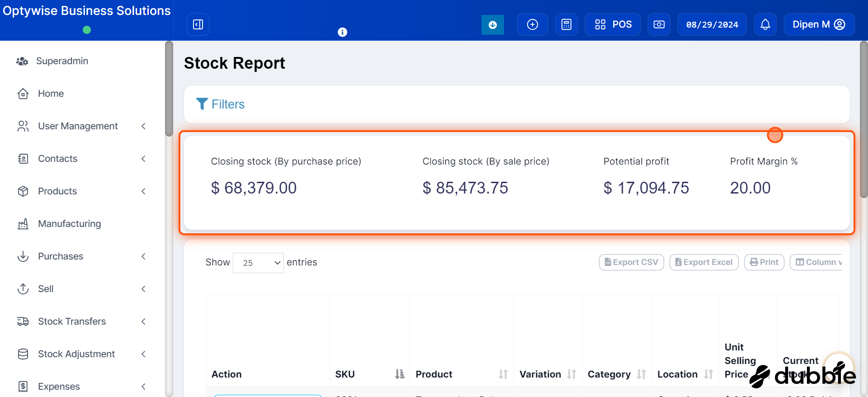This screenshot has width=868, height=397.
Task: Open notifications bell icon
Action: point(765,24)
